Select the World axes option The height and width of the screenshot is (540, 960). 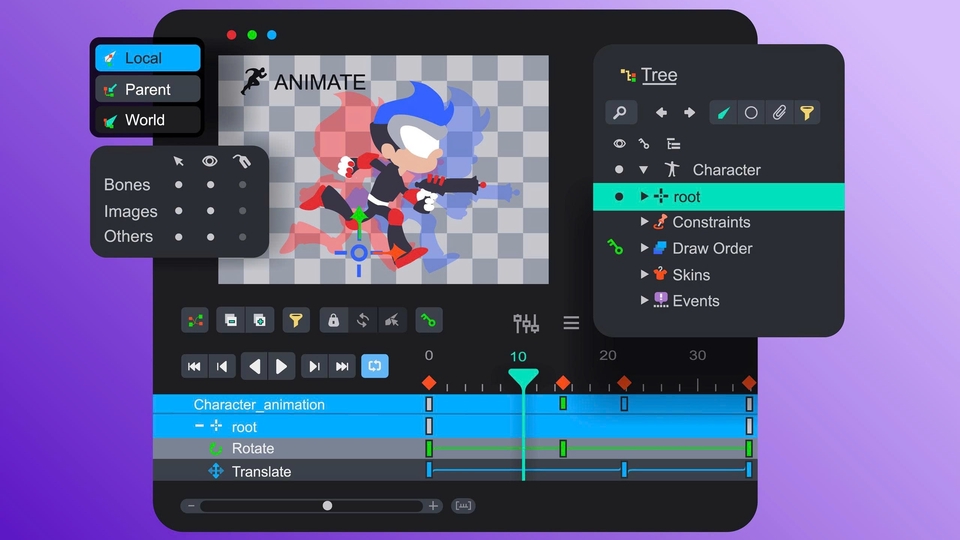point(147,120)
